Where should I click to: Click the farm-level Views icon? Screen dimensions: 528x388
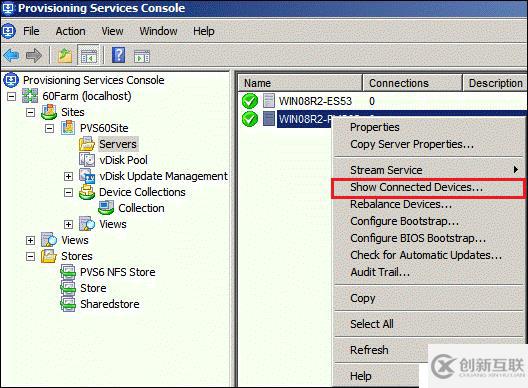pyautogui.click(x=49, y=240)
